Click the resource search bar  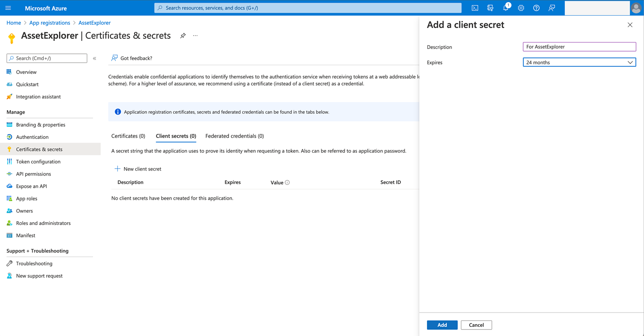308,8
